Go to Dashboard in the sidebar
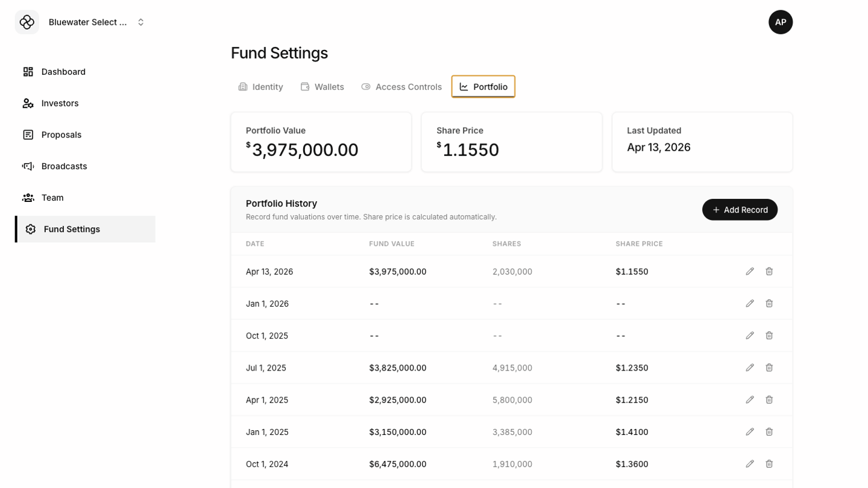The height and width of the screenshot is (488, 868). [x=63, y=72]
